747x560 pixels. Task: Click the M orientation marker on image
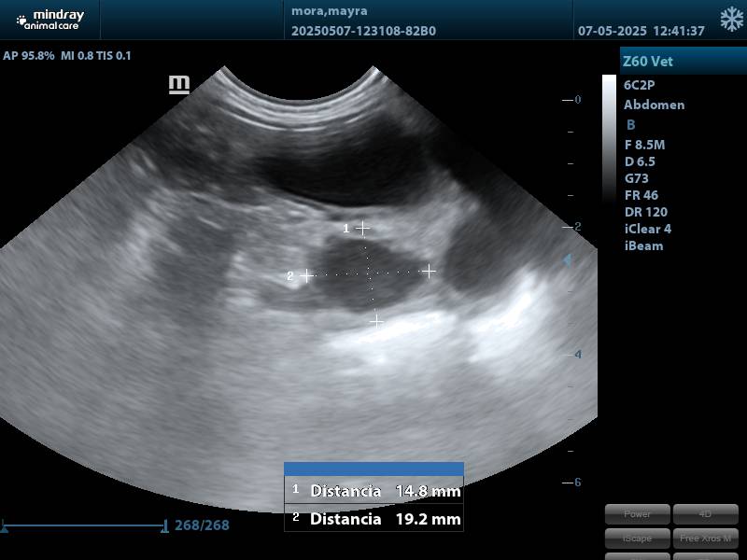(178, 85)
